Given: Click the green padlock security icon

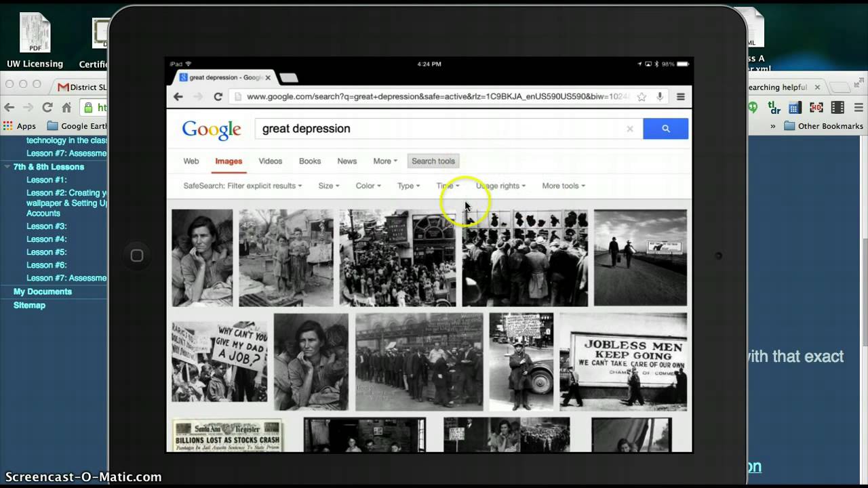Looking at the screenshot, I should tap(88, 107).
